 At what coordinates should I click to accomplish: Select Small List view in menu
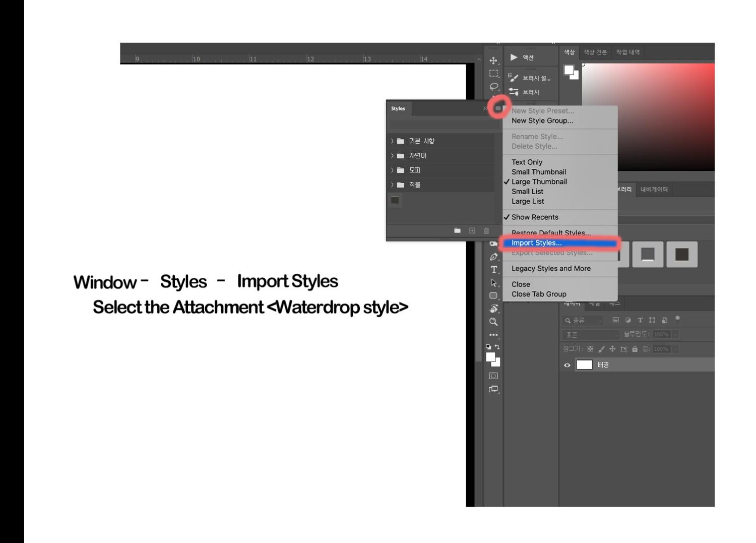[x=560, y=192]
